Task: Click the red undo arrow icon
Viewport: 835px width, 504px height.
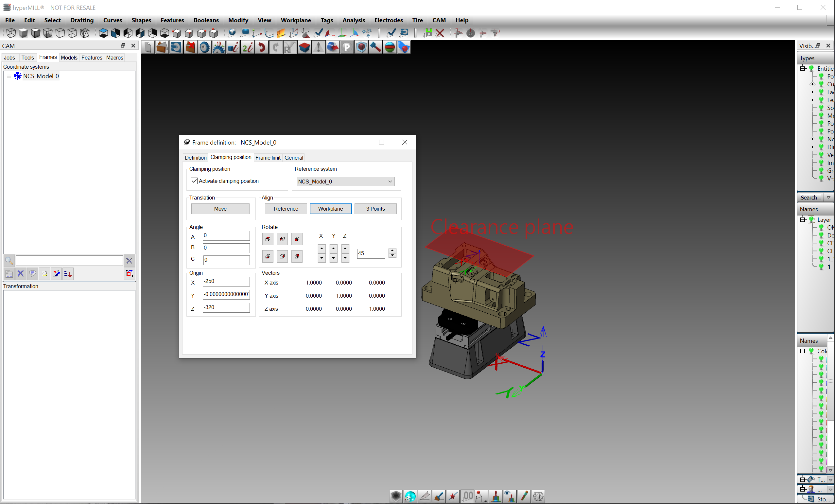Action: [x=261, y=47]
